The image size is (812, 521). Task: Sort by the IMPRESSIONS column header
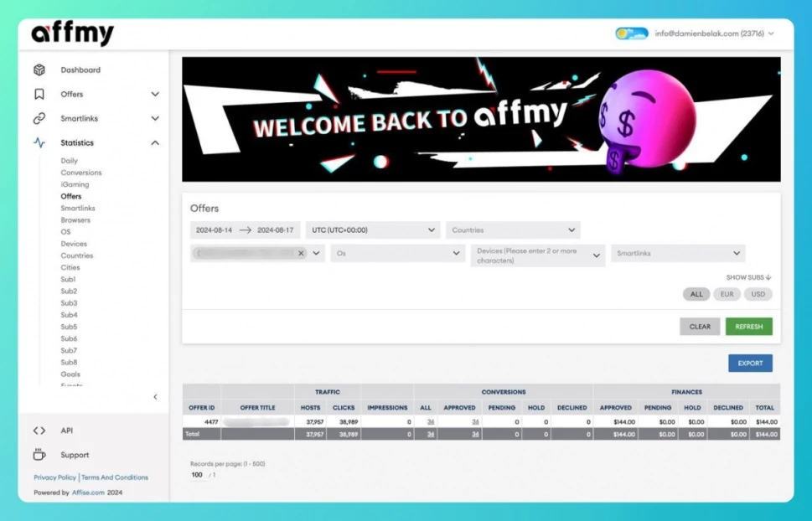coord(387,408)
